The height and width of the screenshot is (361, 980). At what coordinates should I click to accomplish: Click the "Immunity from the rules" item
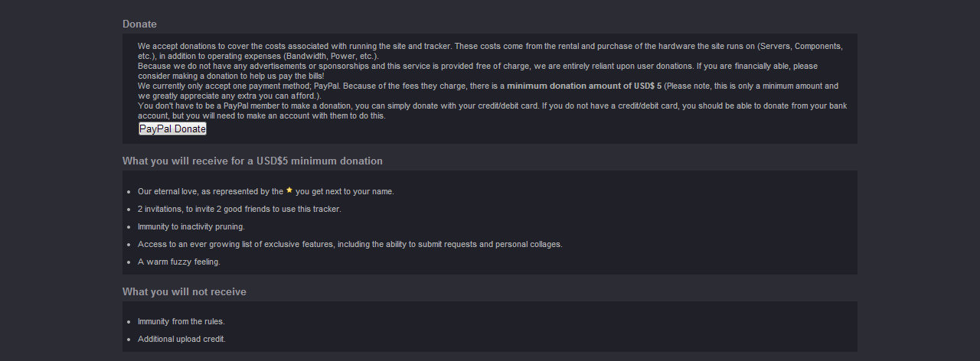(181, 321)
